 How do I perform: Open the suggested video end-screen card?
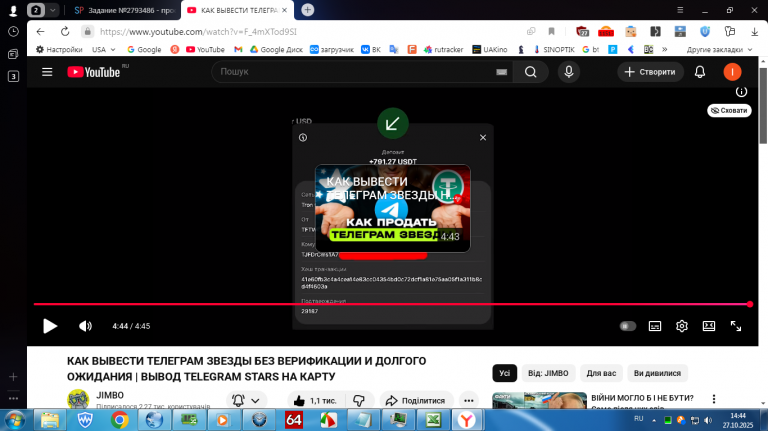click(x=392, y=209)
